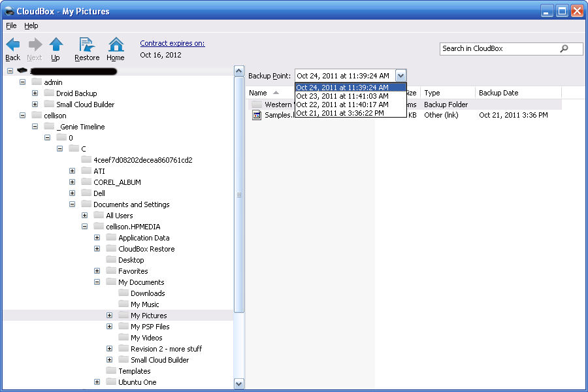Sort by the Name column header
This screenshot has height=392, width=588.
coord(270,93)
